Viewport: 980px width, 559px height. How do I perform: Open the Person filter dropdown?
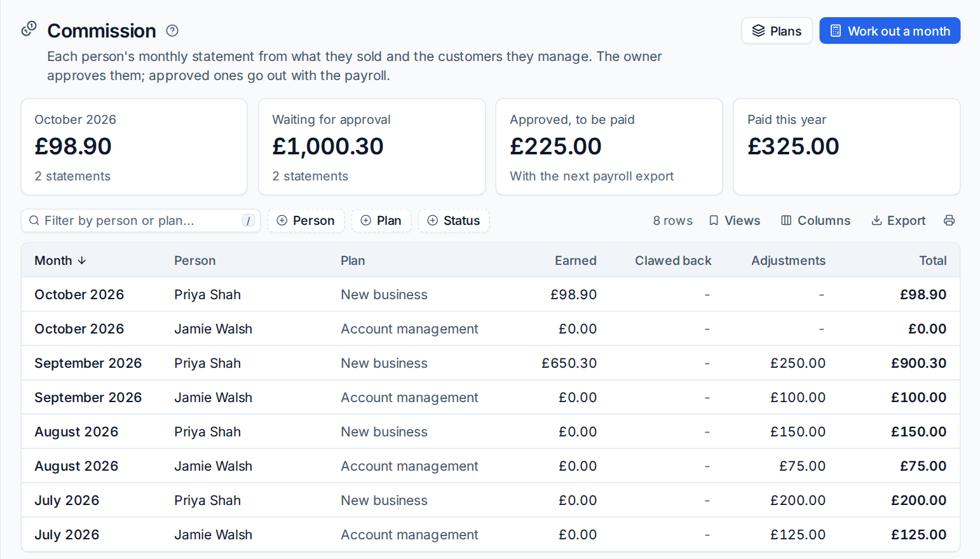pos(306,220)
